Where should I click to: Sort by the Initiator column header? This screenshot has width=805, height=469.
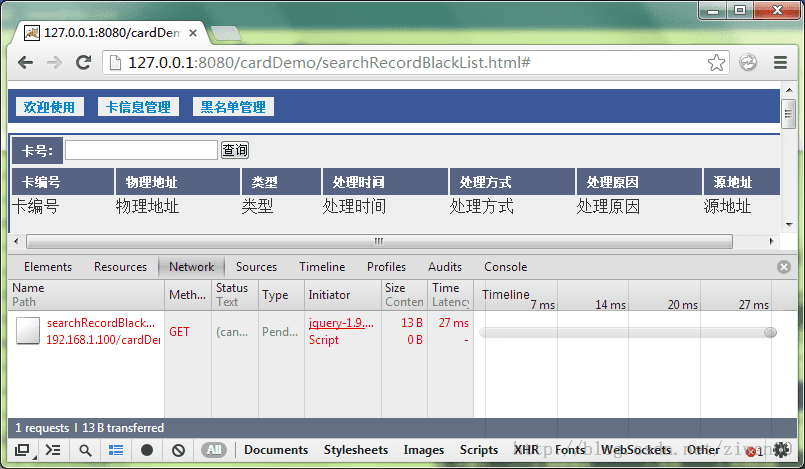[x=343, y=295]
